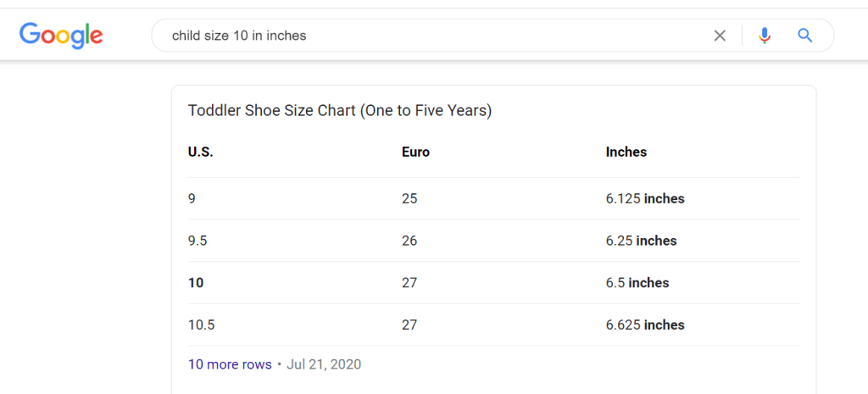Clear the search query with the X icon
The width and height of the screenshot is (868, 394).
coord(720,36)
